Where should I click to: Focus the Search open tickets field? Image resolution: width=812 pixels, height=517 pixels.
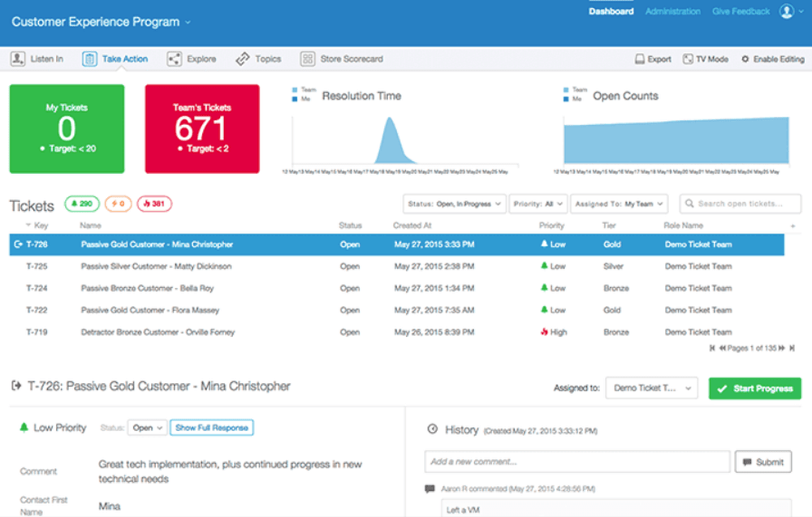(x=741, y=204)
